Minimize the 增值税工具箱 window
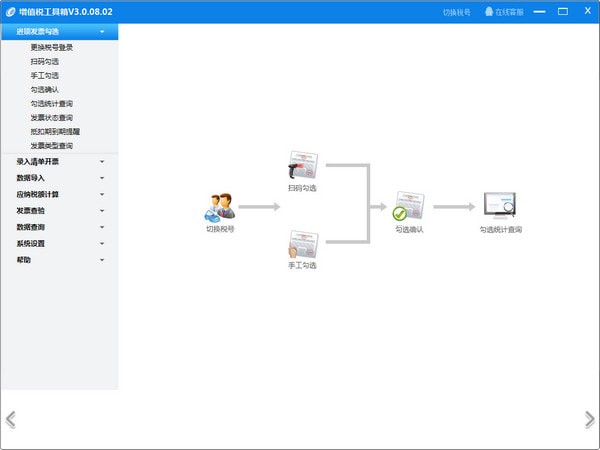This screenshot has width=600, height=450. 540,11
